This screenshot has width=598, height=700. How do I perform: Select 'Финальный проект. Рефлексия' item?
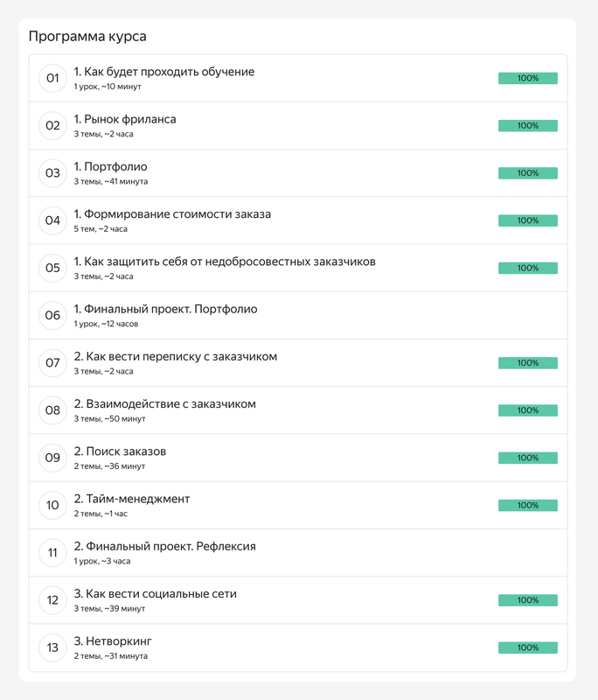164,546
